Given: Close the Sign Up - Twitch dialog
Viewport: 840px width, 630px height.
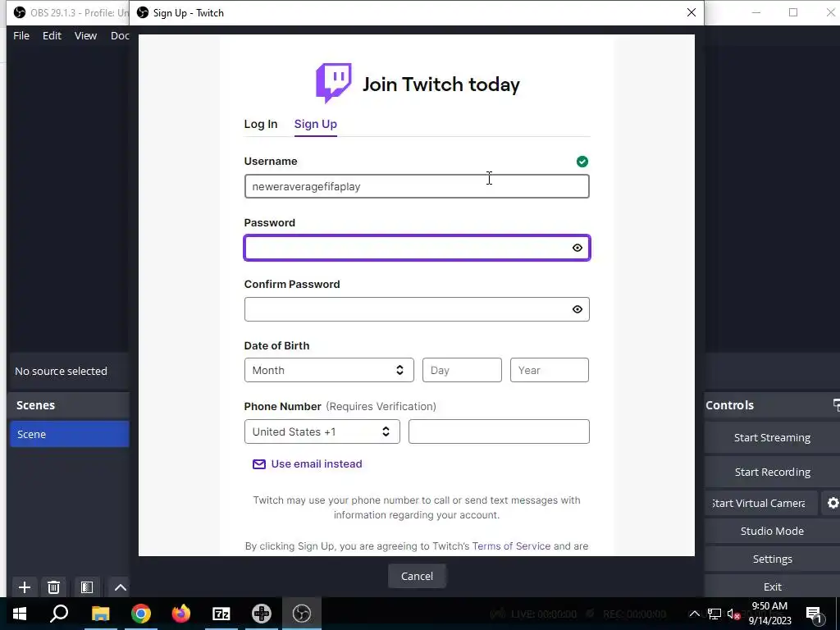Looking at the screenshot, I should [x=691, y=13].
